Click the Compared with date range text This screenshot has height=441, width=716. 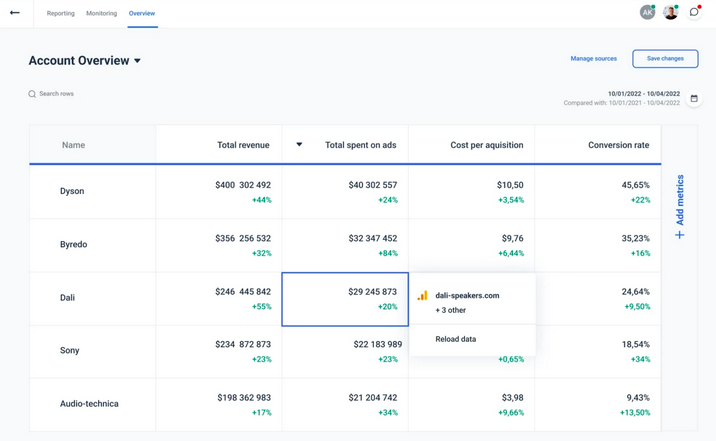tap(621, 103)
